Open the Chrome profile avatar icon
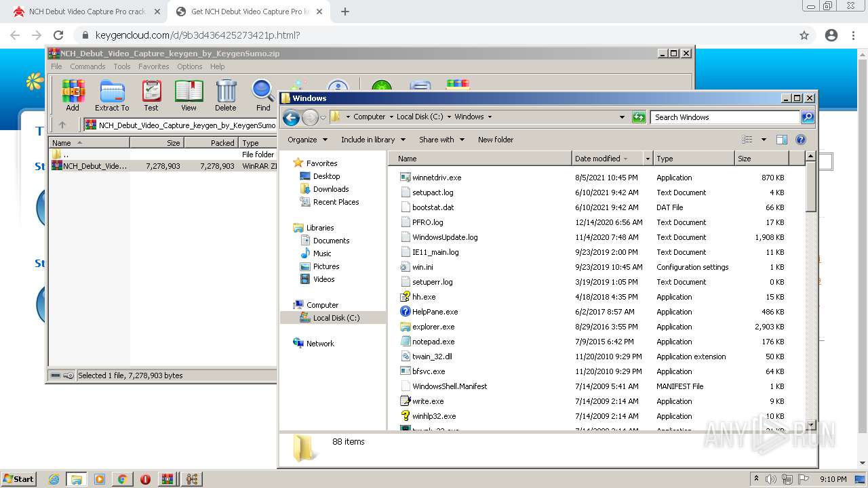The height and width of the screenshot is (488, 868). [x=831, y=35]
